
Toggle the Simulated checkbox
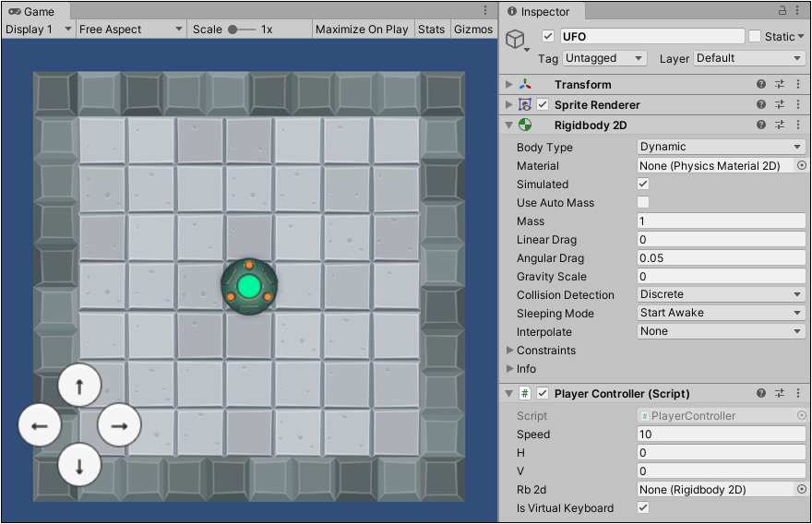pyautogui.click(x=643, y=185)
